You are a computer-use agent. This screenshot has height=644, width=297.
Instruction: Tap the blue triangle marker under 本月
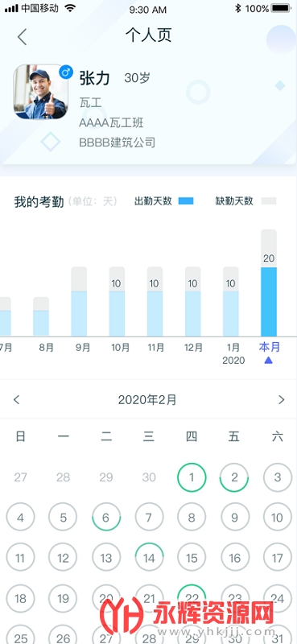pyautogui.click(x=269, y=361)
